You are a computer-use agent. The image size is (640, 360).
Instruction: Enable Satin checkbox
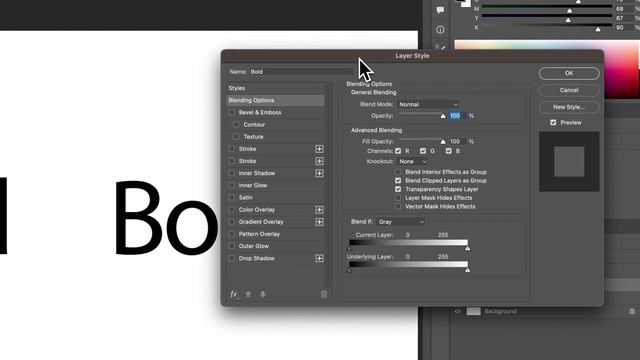coord(231,198)
